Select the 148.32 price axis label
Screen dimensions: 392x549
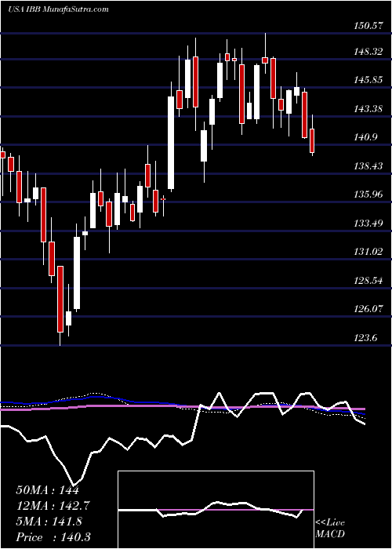tap(369, 52)
